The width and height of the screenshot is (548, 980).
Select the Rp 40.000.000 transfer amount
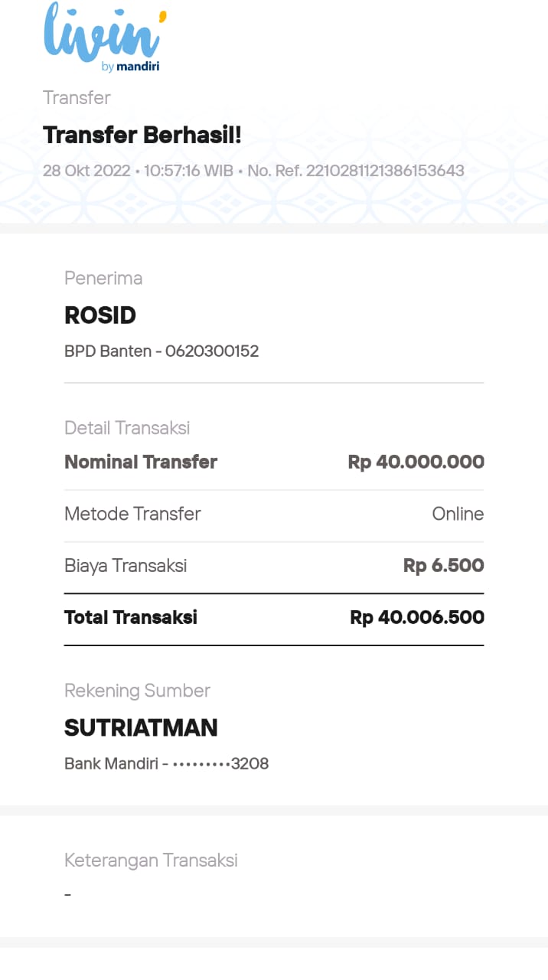[x=416, y=462]
